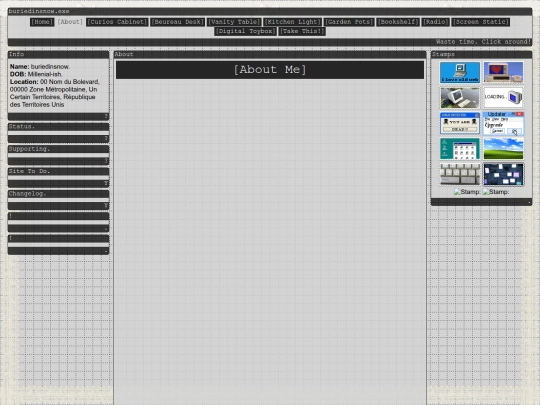Click the 'About' center panel header
This screenshot has height=405, width=540.
pos(270,54)
